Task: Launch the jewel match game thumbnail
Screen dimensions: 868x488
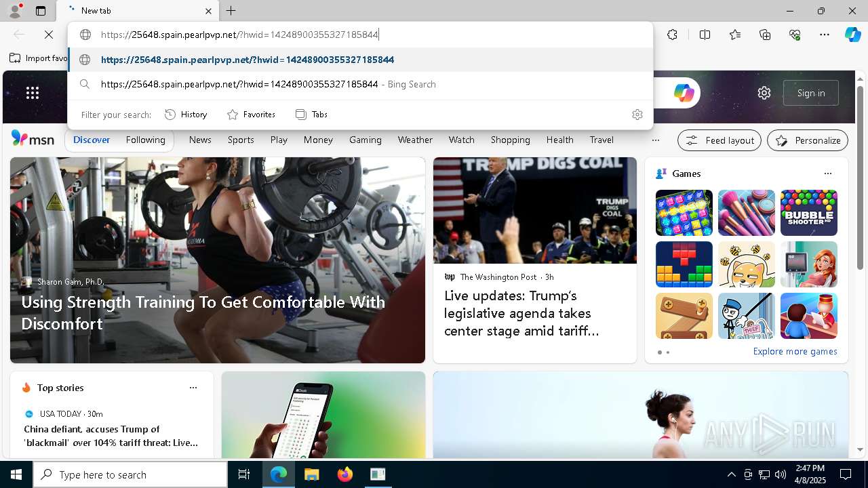Action: point(684,213)
